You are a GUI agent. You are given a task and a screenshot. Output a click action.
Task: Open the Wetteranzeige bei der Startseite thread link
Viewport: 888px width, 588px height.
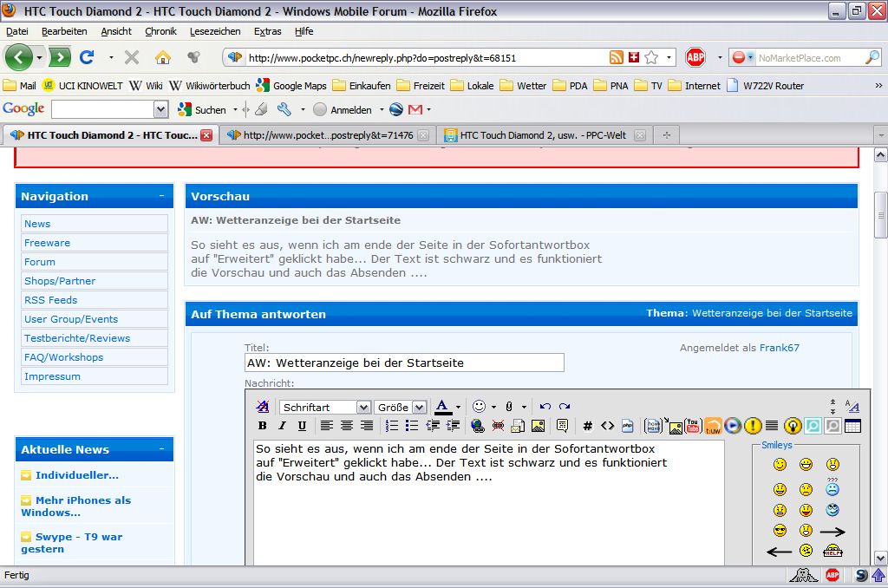point(772,313)
